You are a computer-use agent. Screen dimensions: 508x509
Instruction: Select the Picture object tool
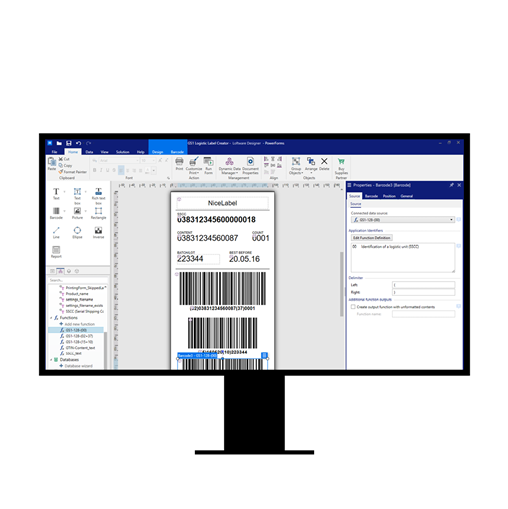(x=77, y=213)
